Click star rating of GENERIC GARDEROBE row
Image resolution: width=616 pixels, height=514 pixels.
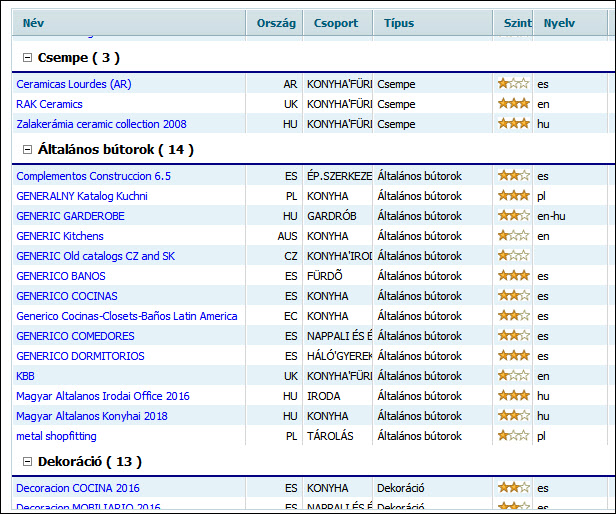pyautogui.click(x=513, y=216)
